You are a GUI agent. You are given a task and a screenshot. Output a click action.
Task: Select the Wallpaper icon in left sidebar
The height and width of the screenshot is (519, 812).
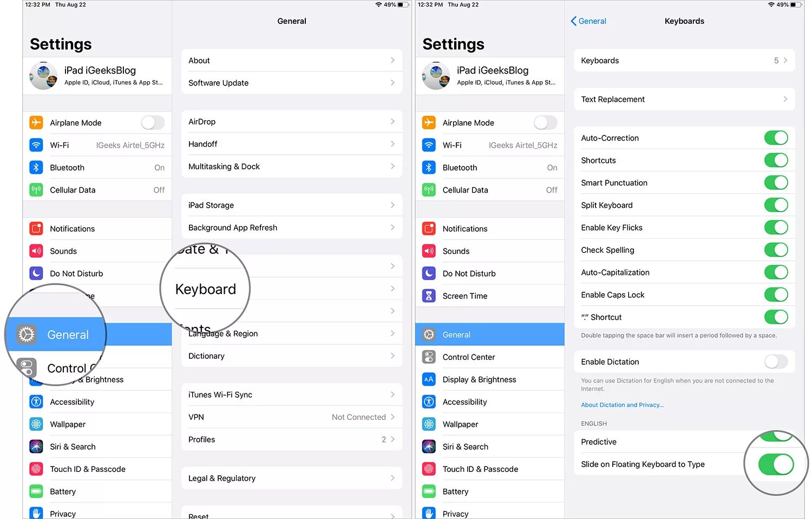pyautogui.click(x=36, y=424)
